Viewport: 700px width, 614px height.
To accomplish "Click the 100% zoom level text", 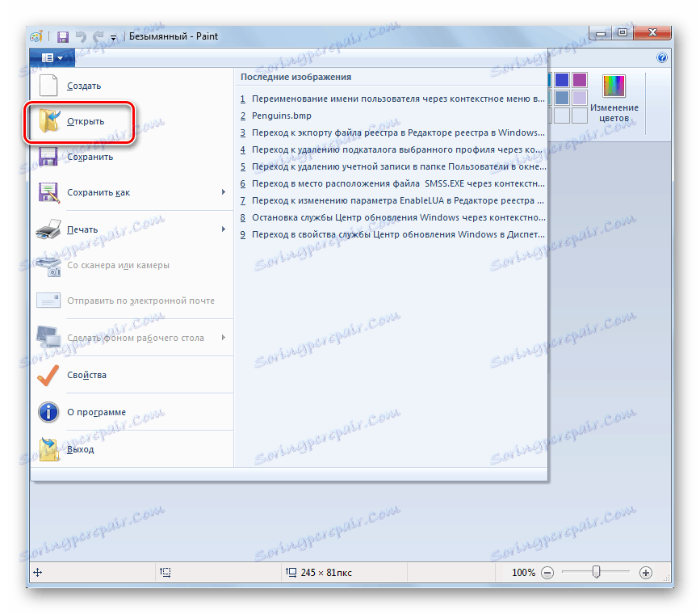I will 523,573.
